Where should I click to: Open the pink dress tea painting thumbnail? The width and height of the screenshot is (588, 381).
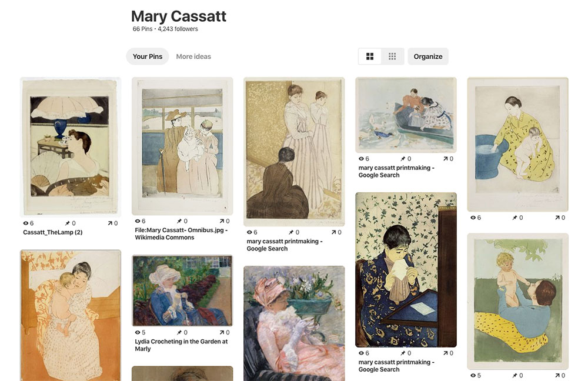point(294,323)
